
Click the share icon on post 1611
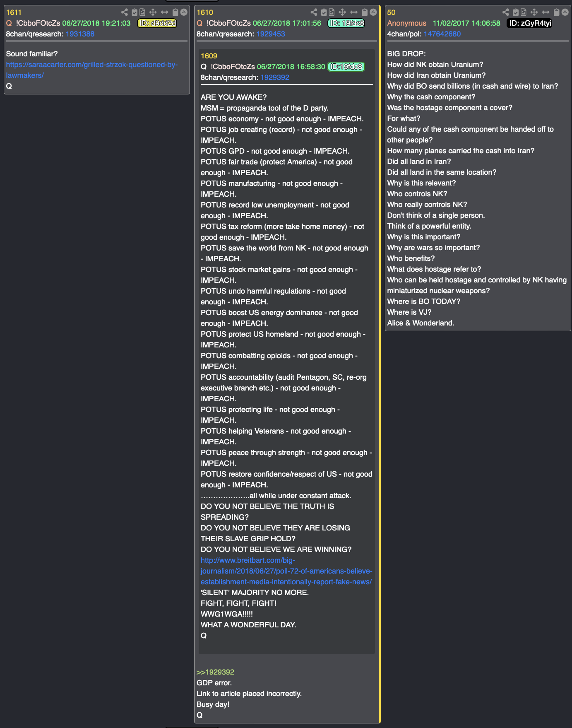pos(125,12)
